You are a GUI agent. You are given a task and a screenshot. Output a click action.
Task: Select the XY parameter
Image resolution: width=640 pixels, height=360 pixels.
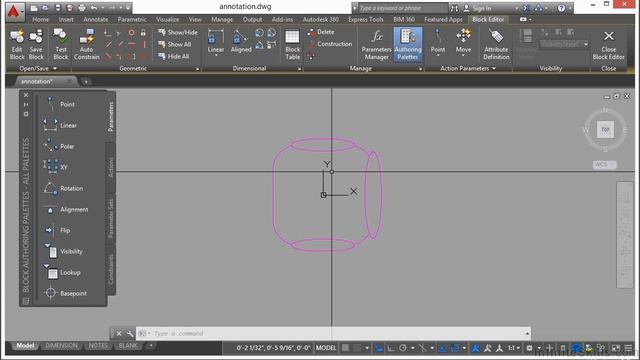pos(55,167)
